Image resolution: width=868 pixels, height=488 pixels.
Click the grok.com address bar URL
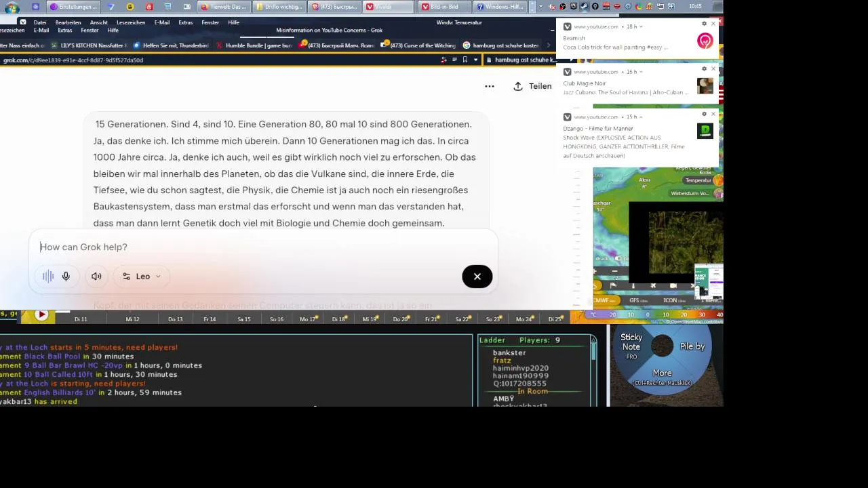coord(73,60)
